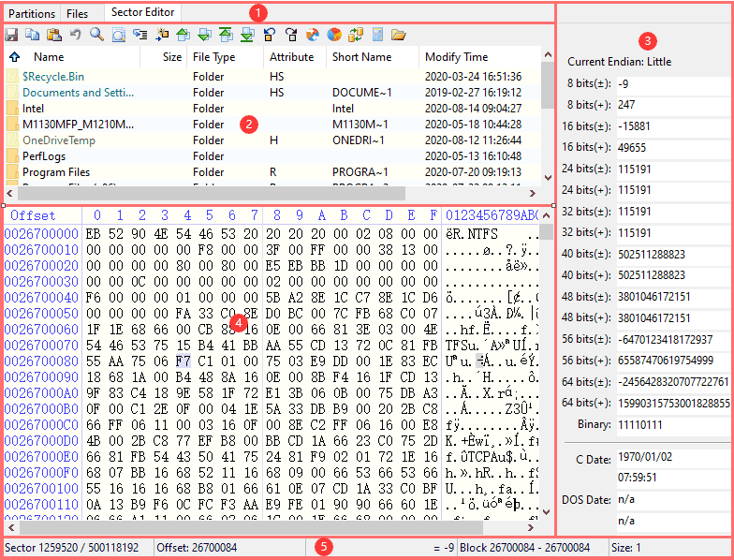Click the Save floppy disk icon

[12, 35]
